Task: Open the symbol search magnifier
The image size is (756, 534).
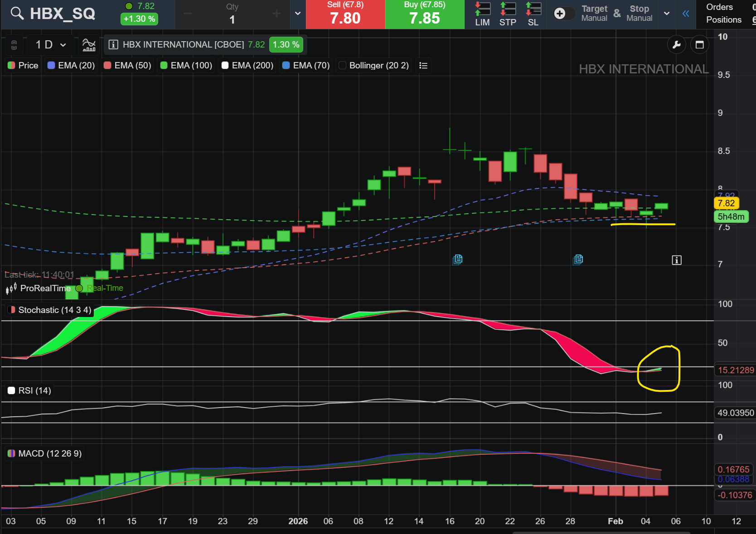Action: tap(17, 14)
